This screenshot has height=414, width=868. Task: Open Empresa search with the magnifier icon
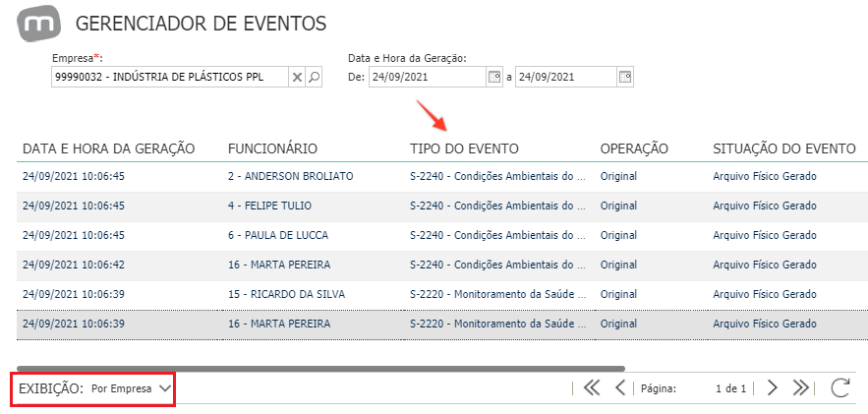click(314, 78)
